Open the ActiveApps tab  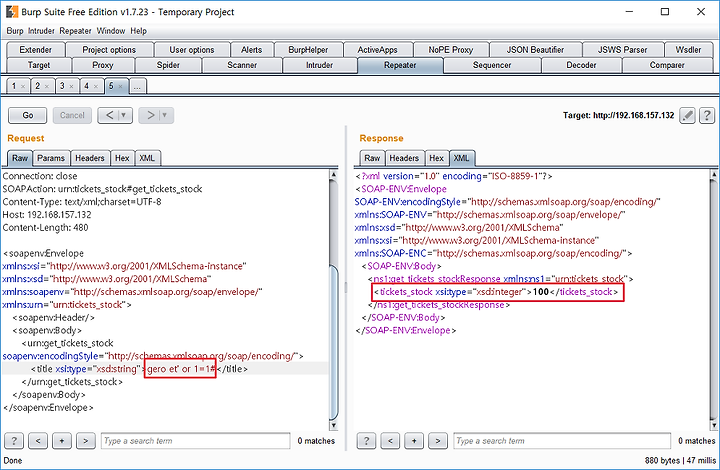(x=377, y=50)
